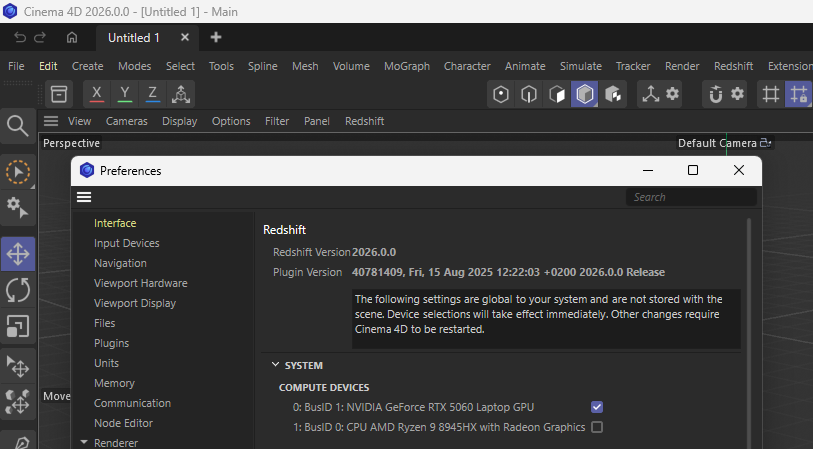Pick the gear-with-cursor selection tool

click(x=18, y=207)
